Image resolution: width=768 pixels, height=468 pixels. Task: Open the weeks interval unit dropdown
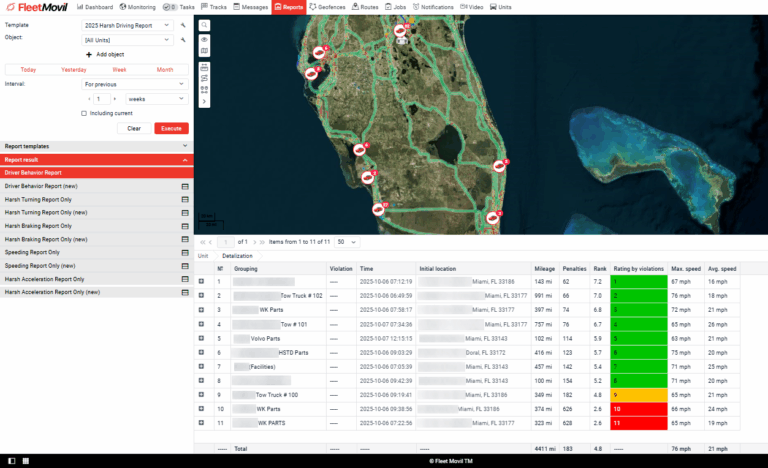pos(155,99)
